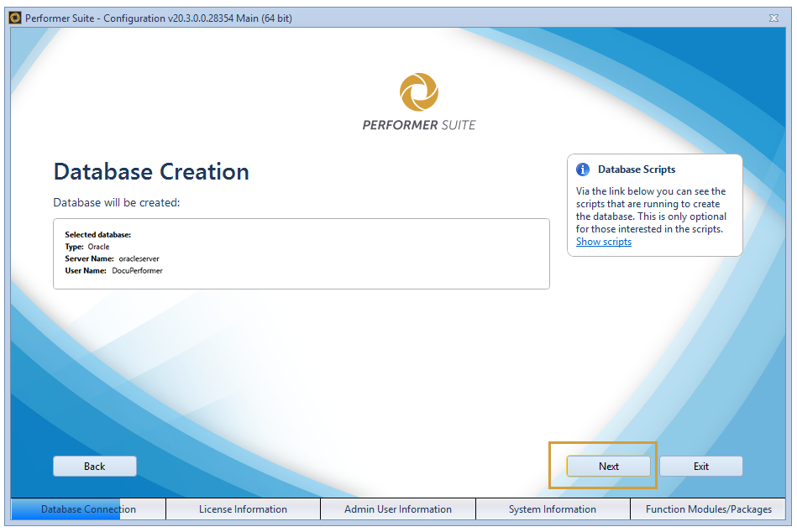Image resolution: width=797 pixels, height=532 pixels.
Task: Click the Database Creation heading
Action: click(151, 172)
